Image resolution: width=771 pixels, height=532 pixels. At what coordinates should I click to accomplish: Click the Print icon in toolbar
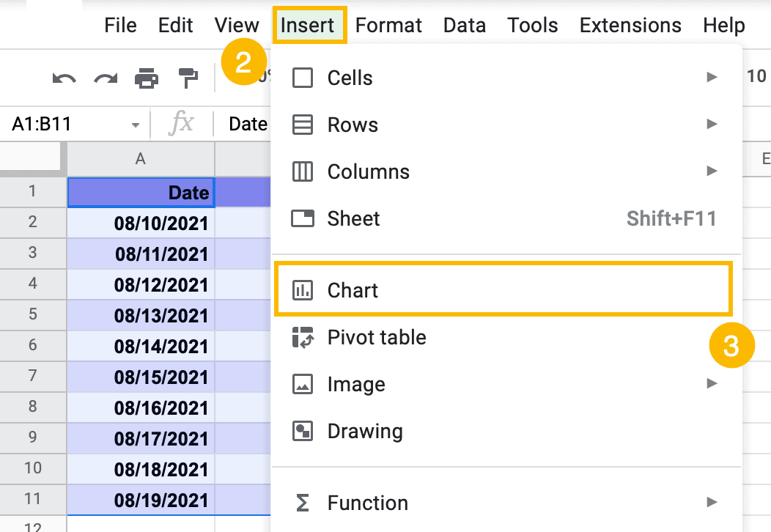tap(147, 78)
